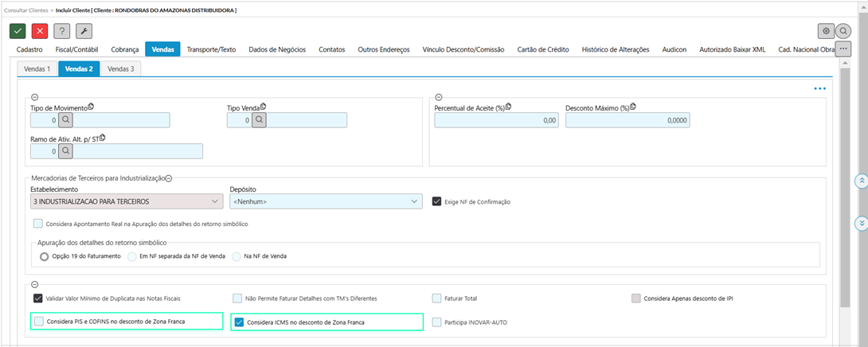Click the wrench tools icon
Viewport: 868px width, 347px height.
point(84,31)
